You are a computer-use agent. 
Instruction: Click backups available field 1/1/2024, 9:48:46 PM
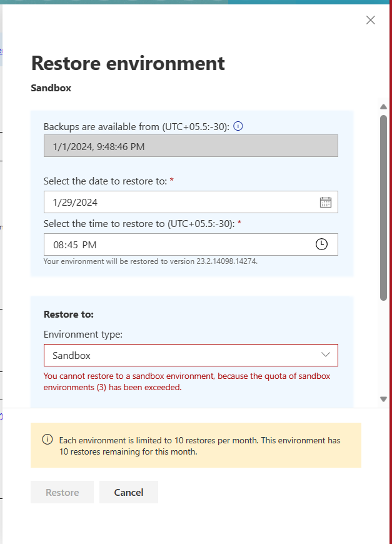tap(191, 146)
